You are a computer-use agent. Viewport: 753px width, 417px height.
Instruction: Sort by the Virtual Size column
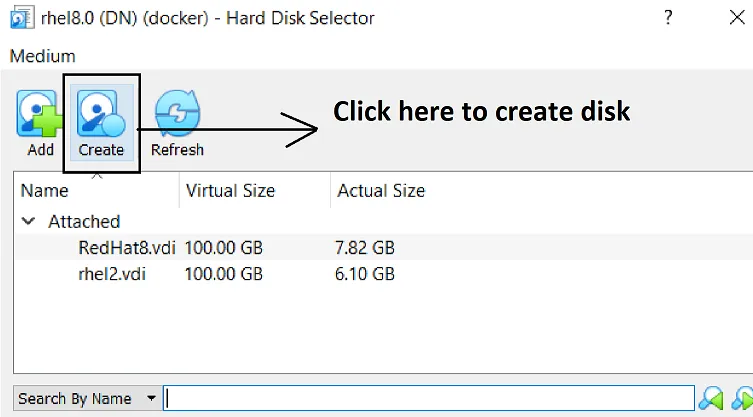(x=255, y=191)
